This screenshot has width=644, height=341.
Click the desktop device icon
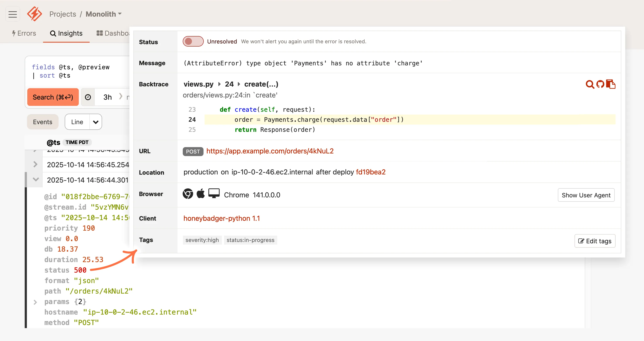(214, 193)
